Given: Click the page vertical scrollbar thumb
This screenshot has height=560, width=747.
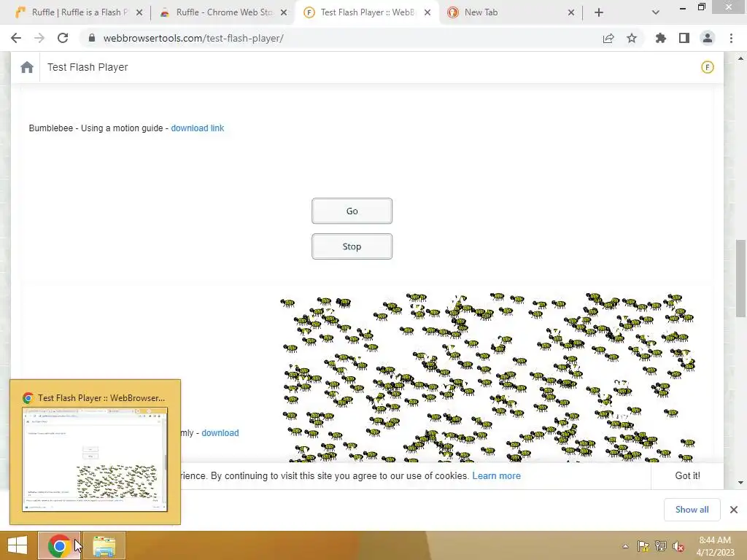Looking at the screenshot, I should 740,279.
